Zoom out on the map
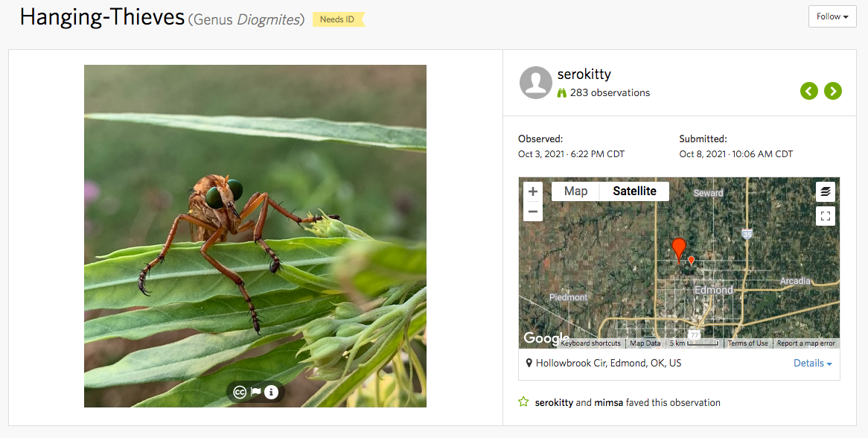This screenshot has width=868, height=438. point(533,212)
